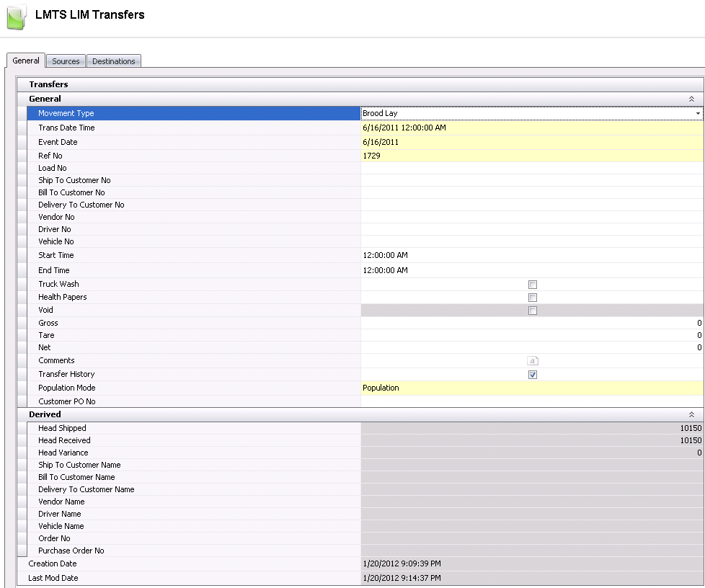Edit the Event Date value
Image resolution: width=705 pixels, height=588 pixels.
[x=531, y=142]
